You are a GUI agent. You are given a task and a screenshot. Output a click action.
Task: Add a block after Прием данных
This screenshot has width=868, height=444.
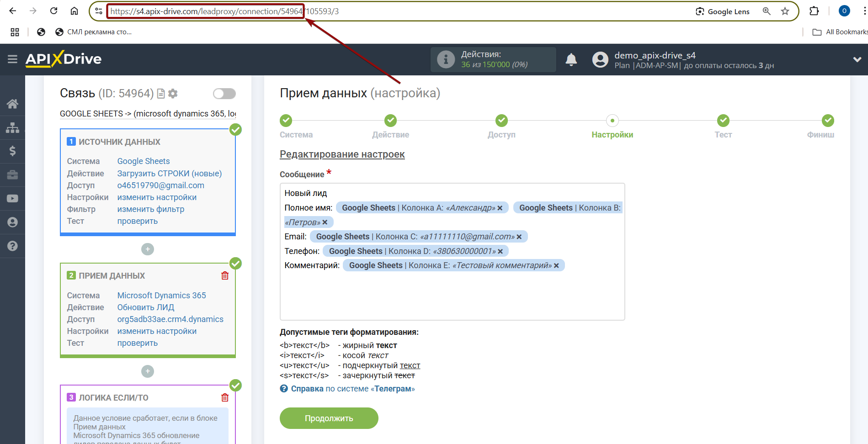pyautogui.click(x=148, y=371)
